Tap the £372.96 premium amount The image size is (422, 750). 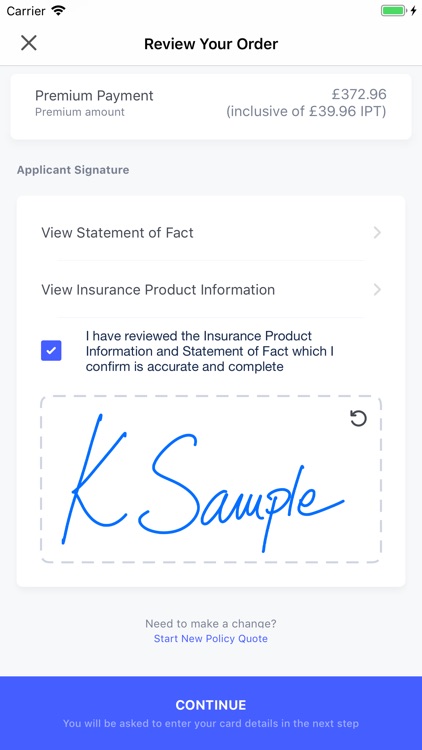(x=359, y=94)
